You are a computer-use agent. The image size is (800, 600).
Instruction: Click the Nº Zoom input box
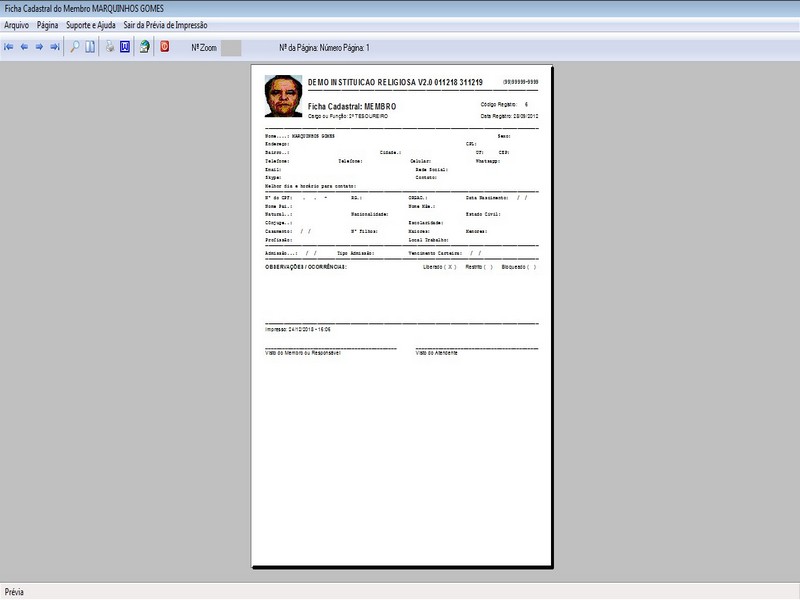231,48
